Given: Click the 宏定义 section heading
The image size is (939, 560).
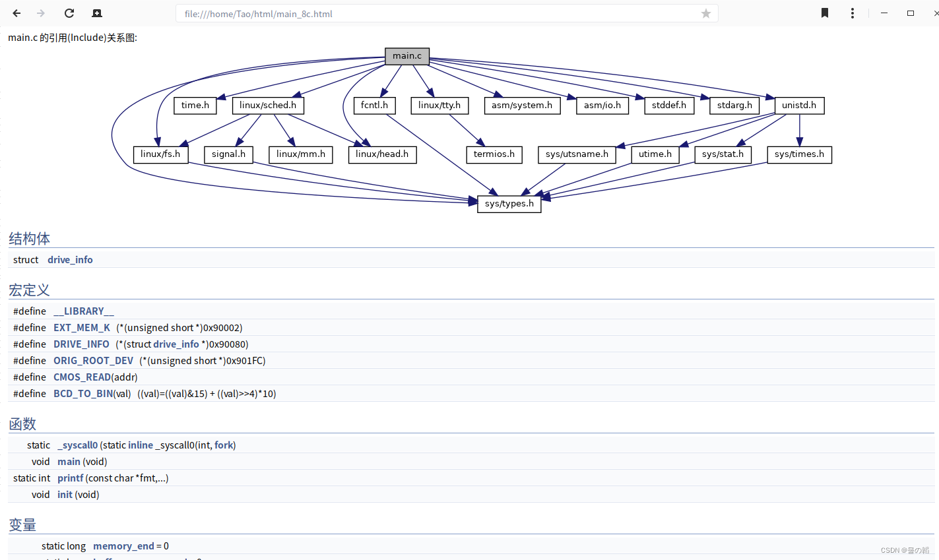Looking at the screenshot, I should (x=29, y=290).
